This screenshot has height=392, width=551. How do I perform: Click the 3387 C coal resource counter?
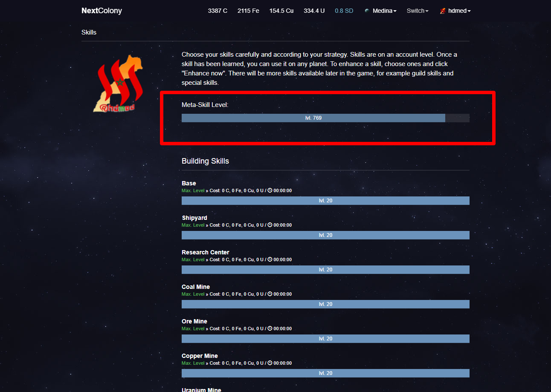point(217,11)
